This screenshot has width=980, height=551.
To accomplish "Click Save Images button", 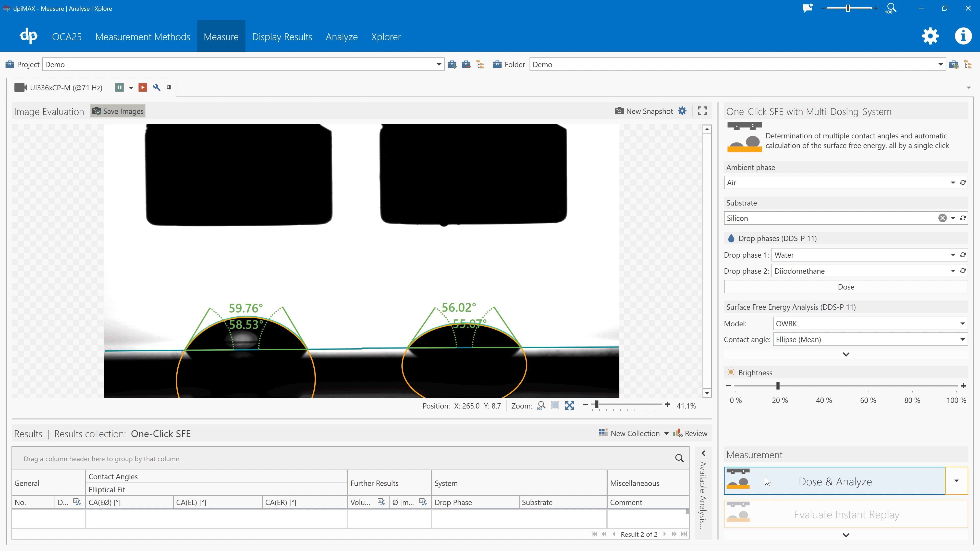I will (118, 111).
